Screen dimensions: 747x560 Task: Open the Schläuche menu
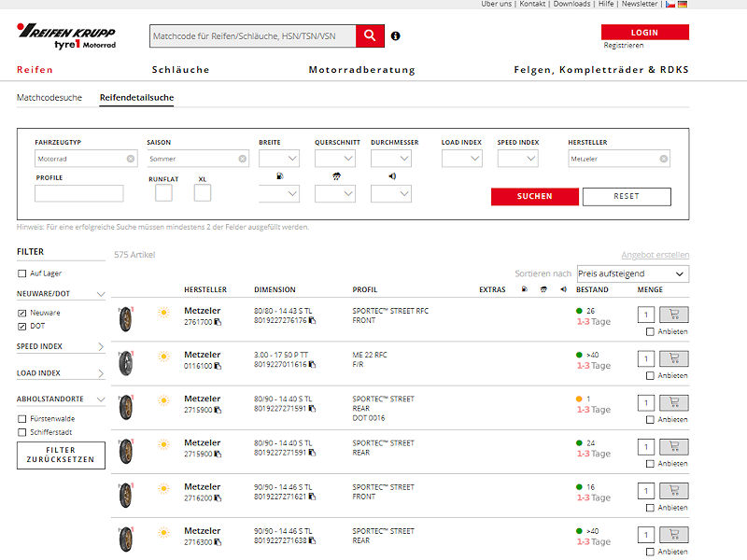pos(180,69)
